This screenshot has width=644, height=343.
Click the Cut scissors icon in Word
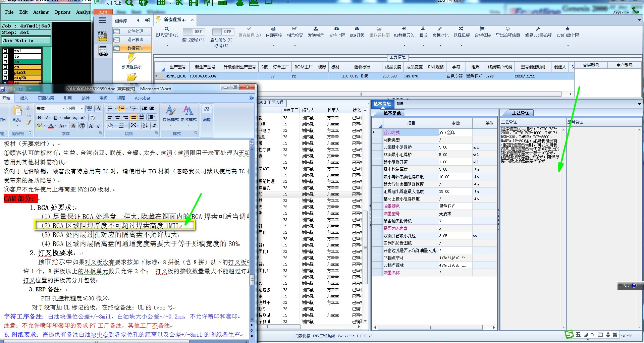[28, 108]
